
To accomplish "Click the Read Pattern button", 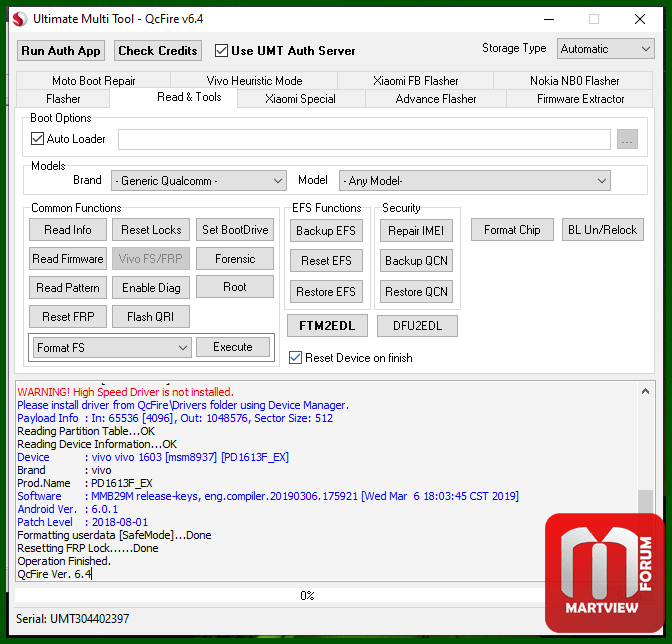I will pyautogui.click(x=68, y=288).
